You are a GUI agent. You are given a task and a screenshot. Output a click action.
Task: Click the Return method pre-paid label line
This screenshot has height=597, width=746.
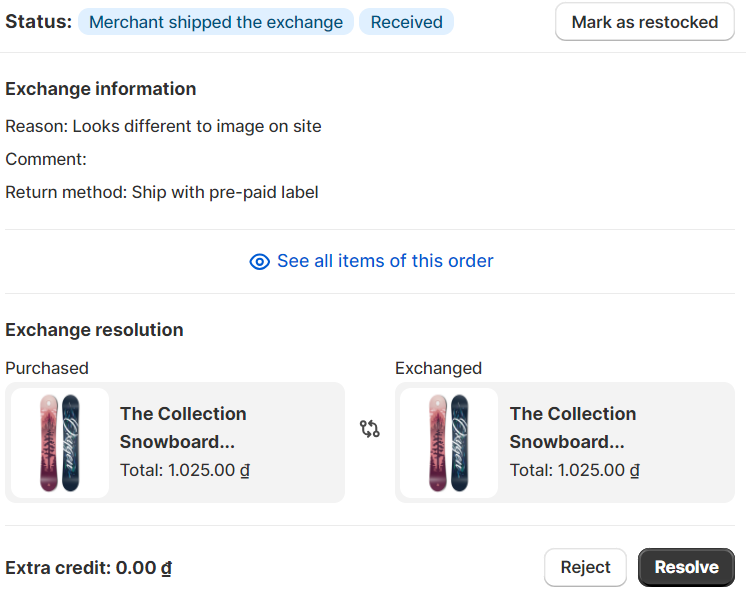tap(161, 192)
